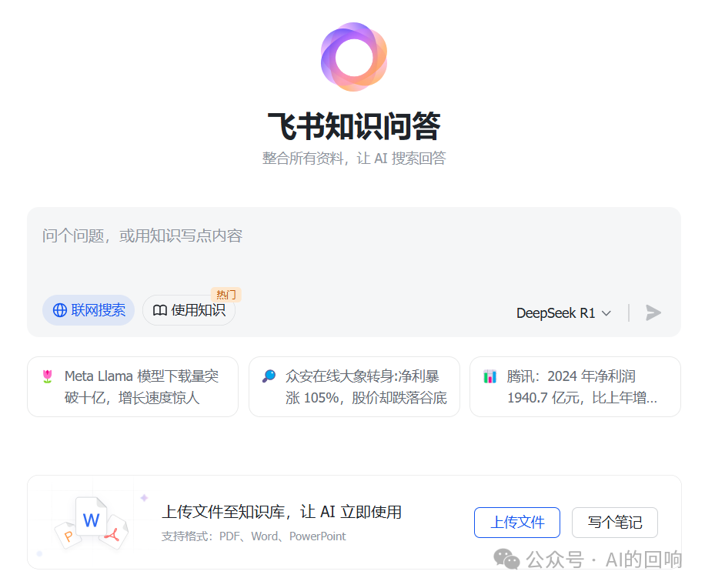The width and height of the screenshot is (705, 588).
Task: Click the PowerPoint document illustration icon
Action: [x=68, y=536]
